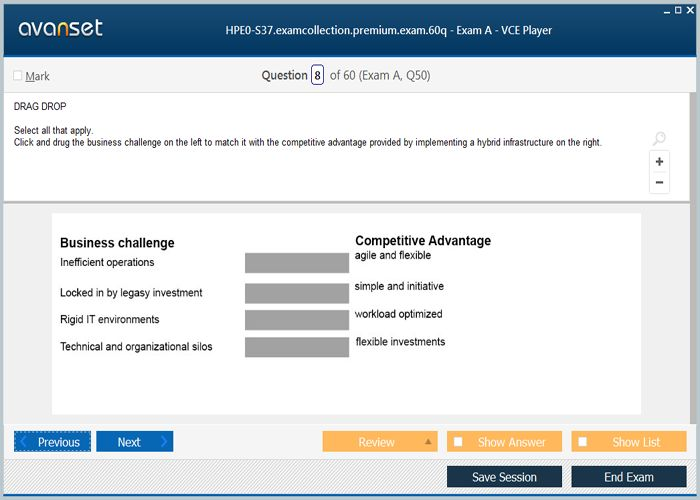Image resolution: width=700 pixels, height=500 pixels.
Task: Tick the Mark checkbox
Action: [18, 75]
